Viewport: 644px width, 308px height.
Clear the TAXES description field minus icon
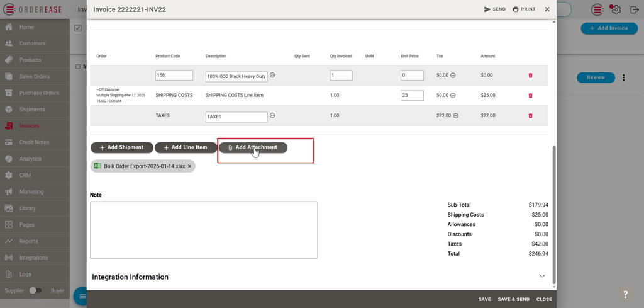pos(272,116)
